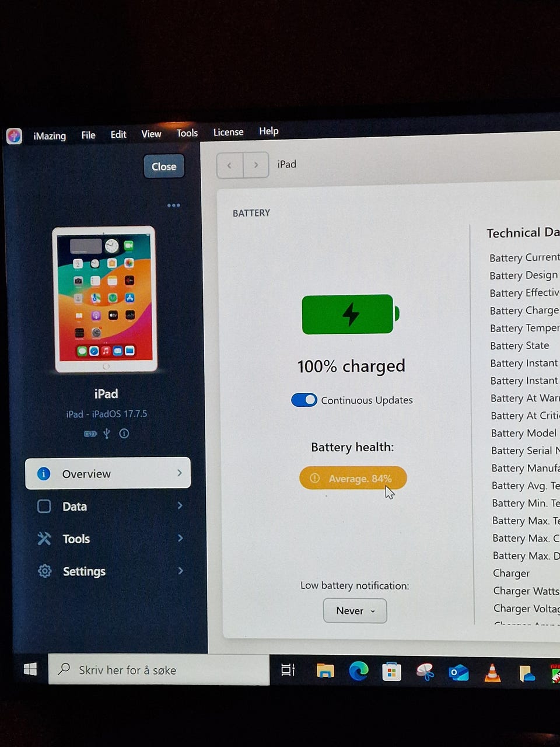Click the battery status icon under iPad

coord(90,434)
